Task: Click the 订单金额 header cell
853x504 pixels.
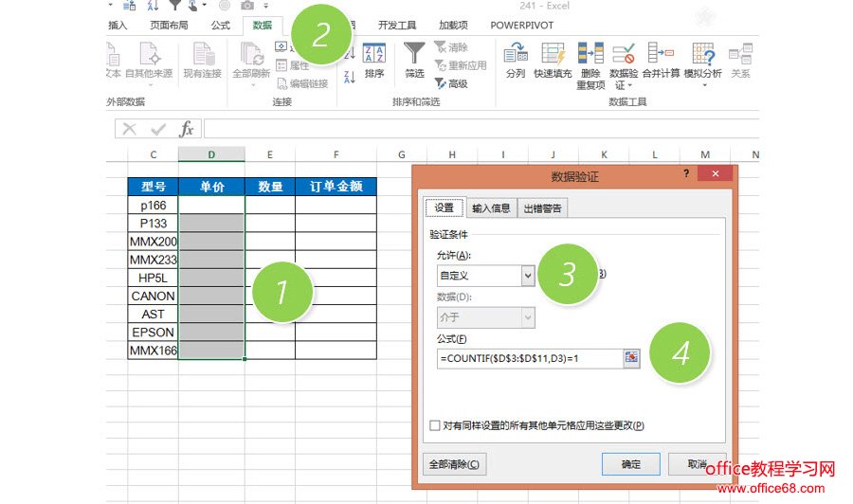Action: tap(336, 187)
